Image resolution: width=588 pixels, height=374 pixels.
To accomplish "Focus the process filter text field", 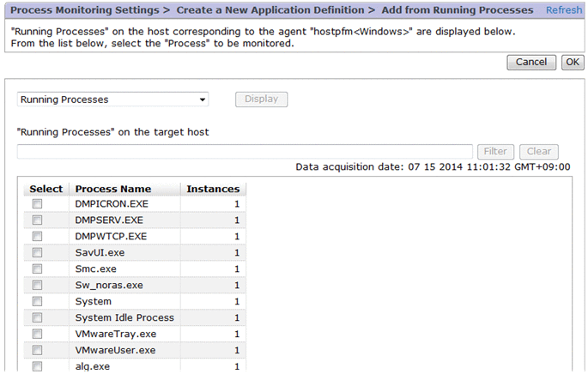I will point(245,152).
